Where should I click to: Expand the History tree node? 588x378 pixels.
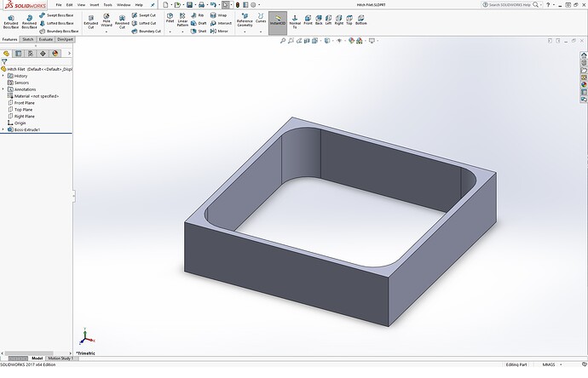3,76
